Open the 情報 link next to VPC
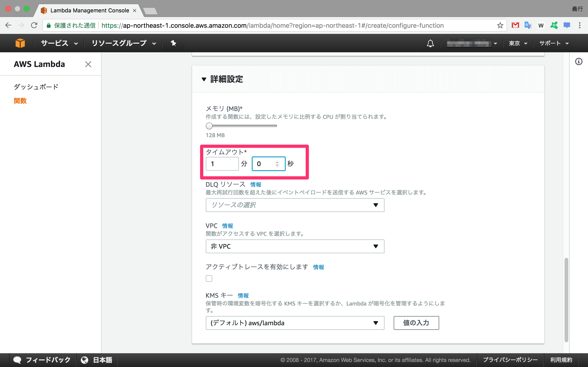Screen dimensions: 588x367 [x=227, y=226]
